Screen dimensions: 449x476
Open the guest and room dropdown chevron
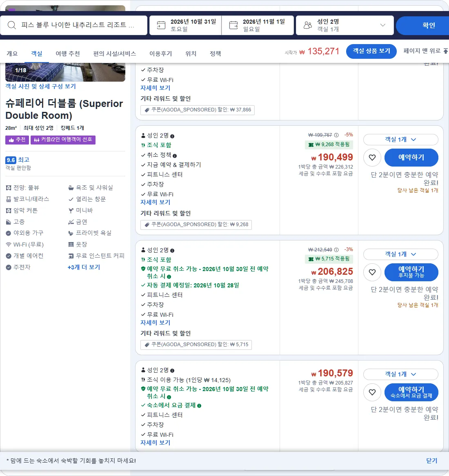click(383, 25)
